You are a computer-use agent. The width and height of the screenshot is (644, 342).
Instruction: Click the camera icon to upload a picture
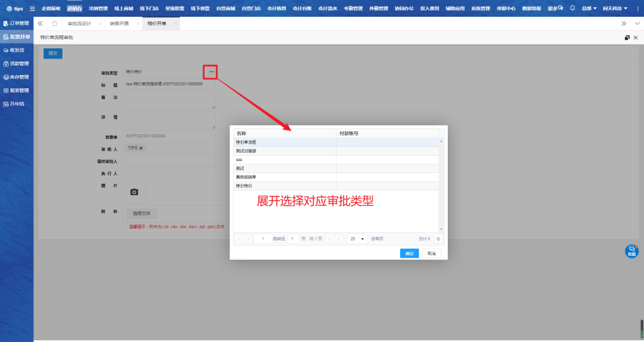134,192
